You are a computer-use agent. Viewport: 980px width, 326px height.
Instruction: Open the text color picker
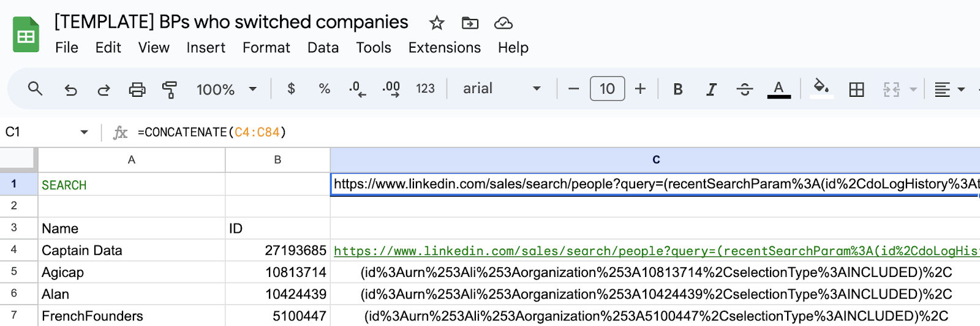coord(778,89)
